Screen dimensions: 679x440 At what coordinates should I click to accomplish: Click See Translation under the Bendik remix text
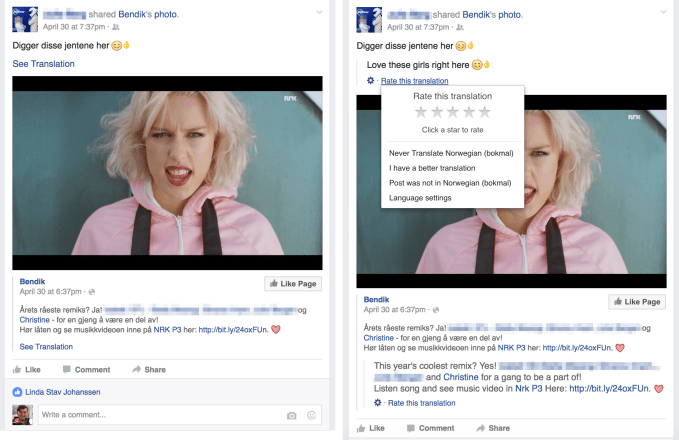tap(46, 346)
